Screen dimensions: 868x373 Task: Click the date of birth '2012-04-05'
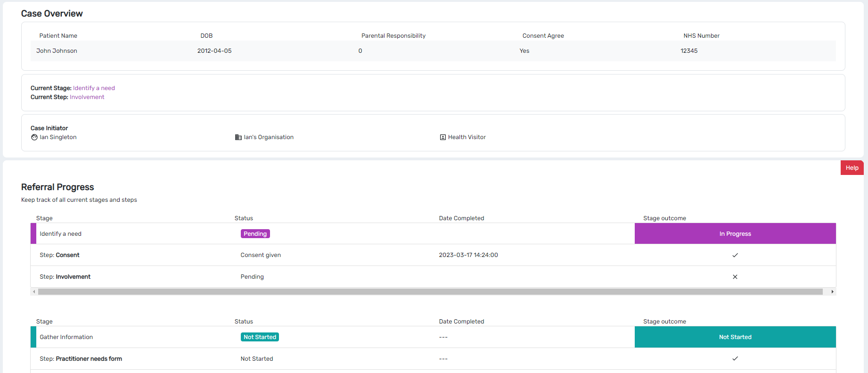click(x=214, y=51)
